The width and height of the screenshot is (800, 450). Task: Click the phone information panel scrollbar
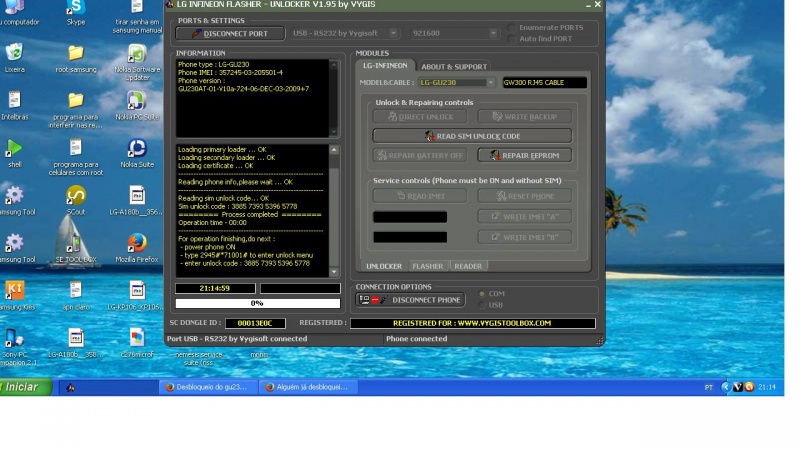(x=334, y=98)
